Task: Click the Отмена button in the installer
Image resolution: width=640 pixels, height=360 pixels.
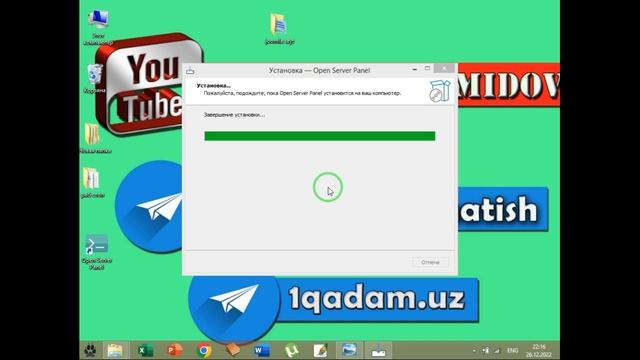Action: 430,262
